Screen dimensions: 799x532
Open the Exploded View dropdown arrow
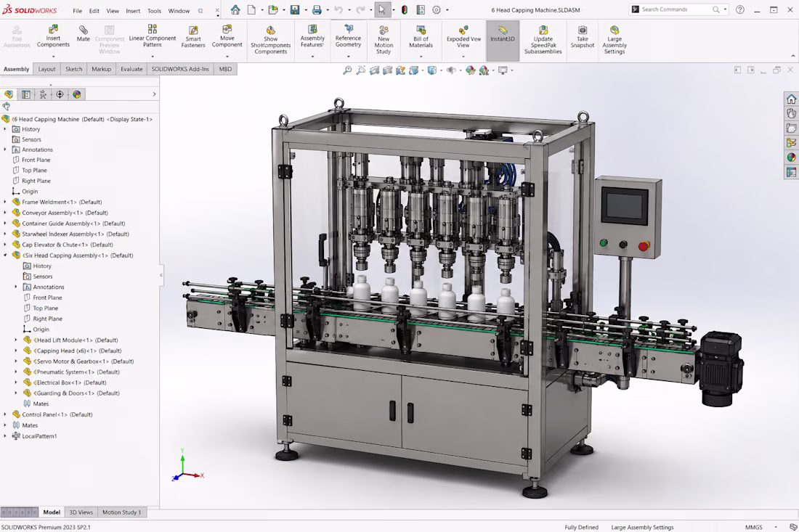(x=463, y=57)
